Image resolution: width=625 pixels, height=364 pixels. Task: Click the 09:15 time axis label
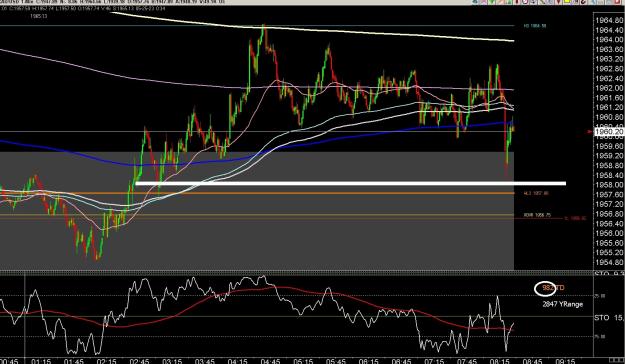coord(564,361)
